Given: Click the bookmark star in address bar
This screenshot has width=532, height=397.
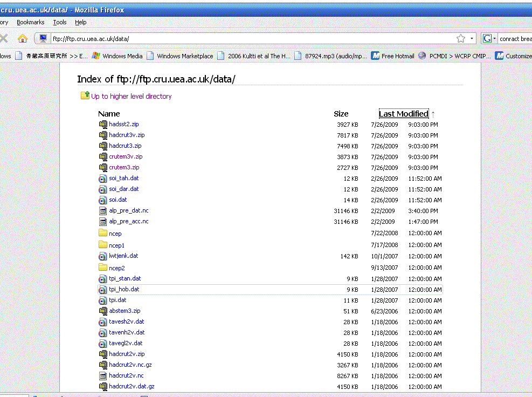Looking at the screenshot, I should [x=461, y=38].
